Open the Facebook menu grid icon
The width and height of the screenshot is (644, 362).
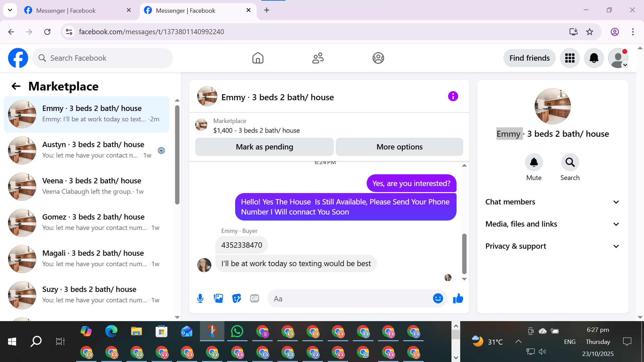570,58
